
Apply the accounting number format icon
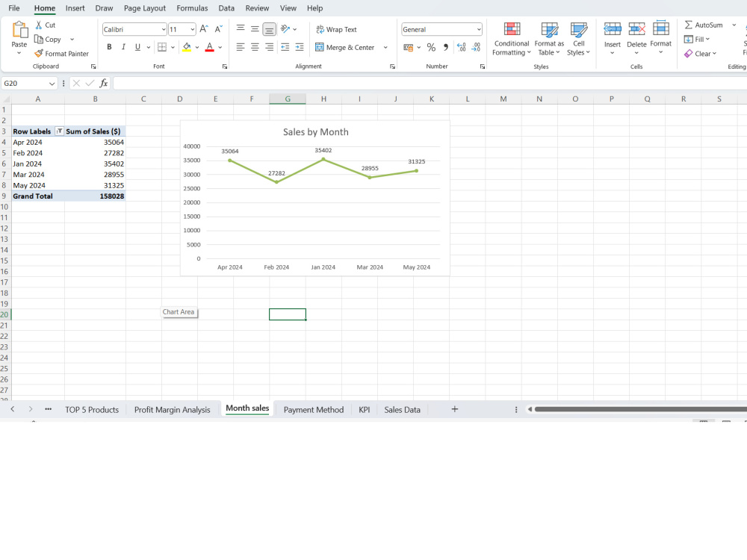[409, 47]
